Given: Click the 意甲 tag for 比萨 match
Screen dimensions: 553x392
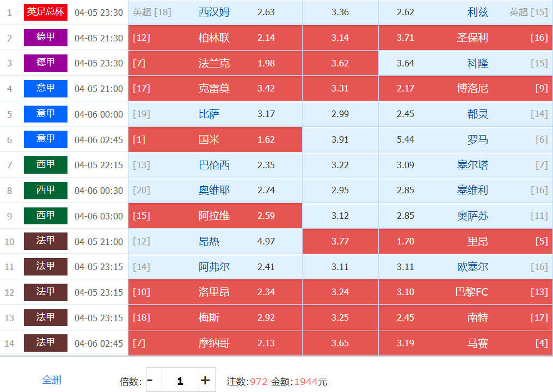Looking at the screenshot, I should click(46, 114).
